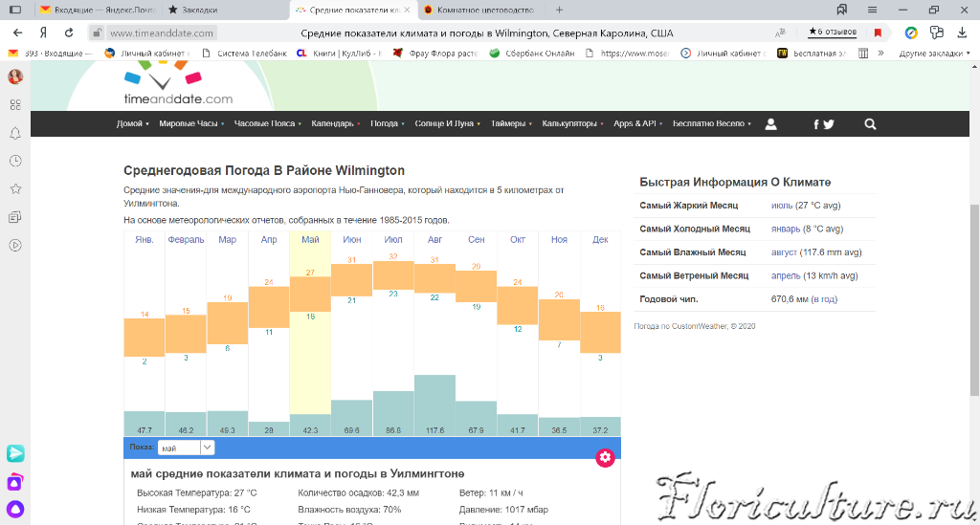This screenshot has width=980, height=525.
Task: Click the magnifier search icon in site navigation
Action: (x=870, y=124)
